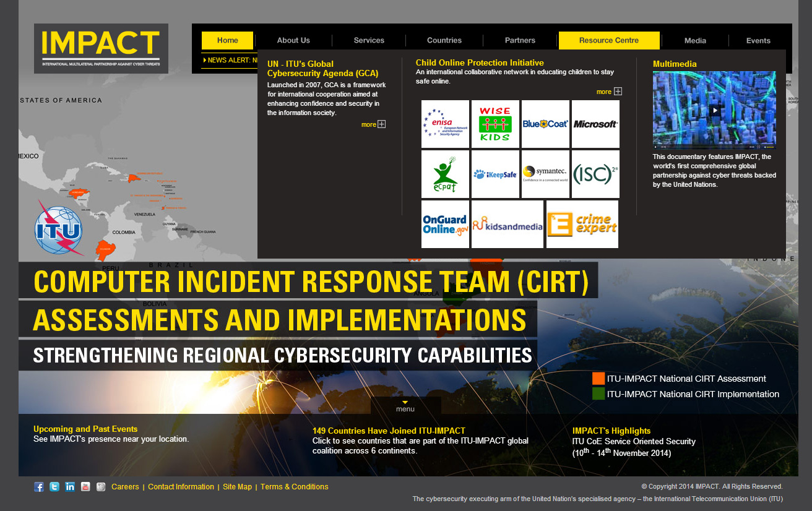This screenshot has height=511, width=812.
Task: Open the Countries nav item
Action: pos(444,40)
